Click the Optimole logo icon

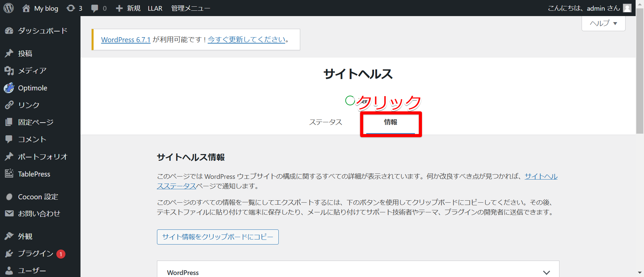9,88
